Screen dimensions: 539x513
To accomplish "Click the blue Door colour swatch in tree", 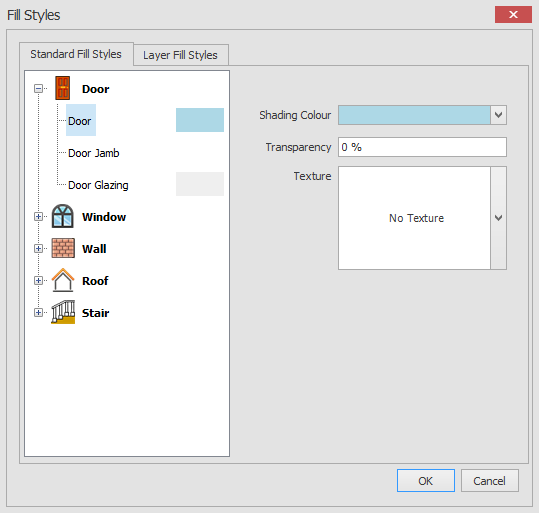I will pyautogui.click(x=200, y=120).
